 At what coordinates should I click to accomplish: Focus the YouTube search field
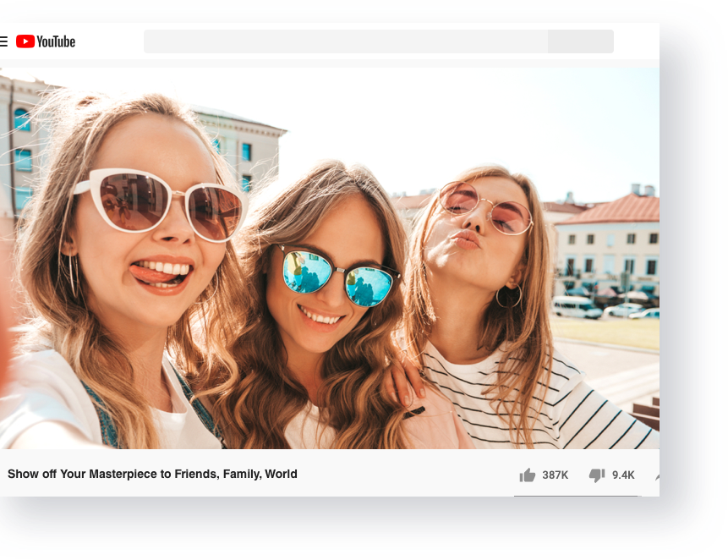tap(346, 41)
